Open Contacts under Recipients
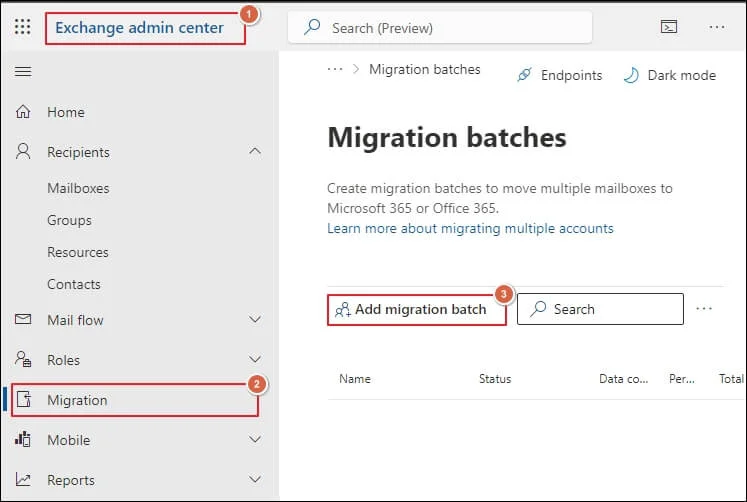 click(x=74, y=284)
